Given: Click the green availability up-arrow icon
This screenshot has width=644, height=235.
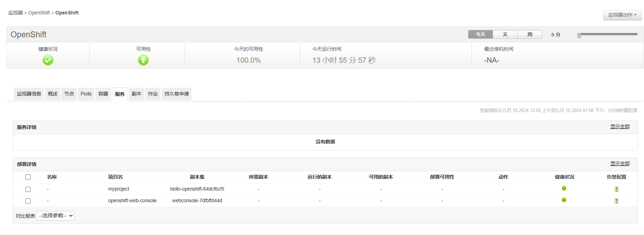Looking at the screenshot, I should [x=143, y=60].
